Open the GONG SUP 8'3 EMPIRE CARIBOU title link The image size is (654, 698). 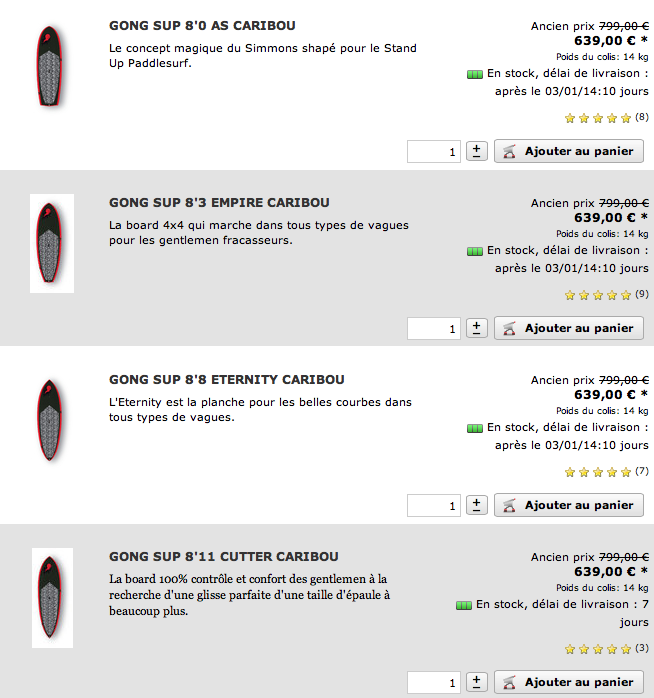tap(219, 203)
